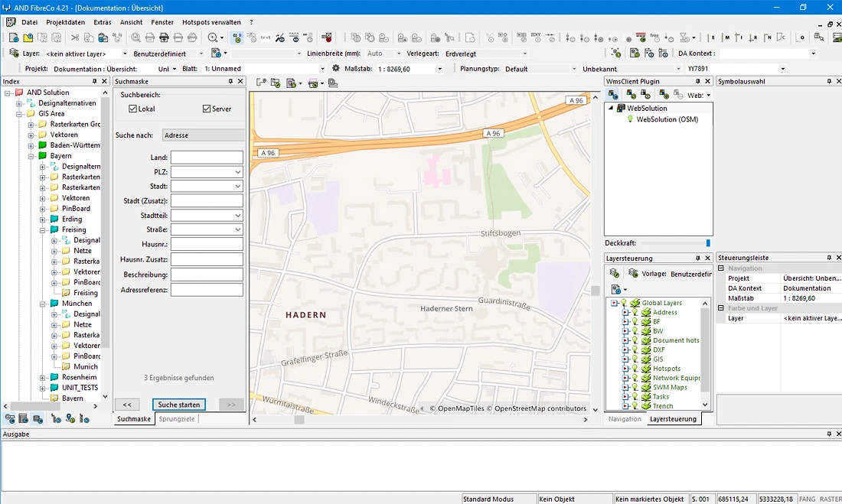Open the PLZ dropdown
This screenshot has height=504, width=842.
tap(237, 172)
